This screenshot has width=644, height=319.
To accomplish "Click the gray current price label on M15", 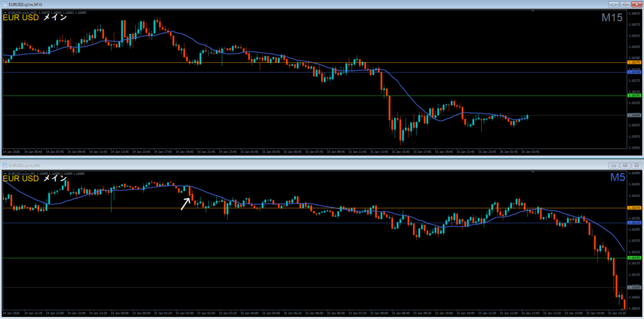I will [634, 115].
